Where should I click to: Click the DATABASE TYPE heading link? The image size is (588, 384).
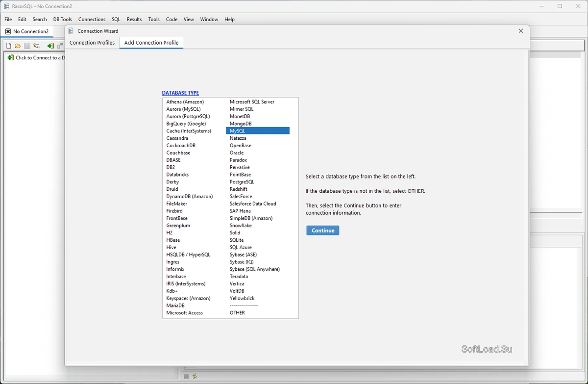pyautogui.click(x=180, y=93)
